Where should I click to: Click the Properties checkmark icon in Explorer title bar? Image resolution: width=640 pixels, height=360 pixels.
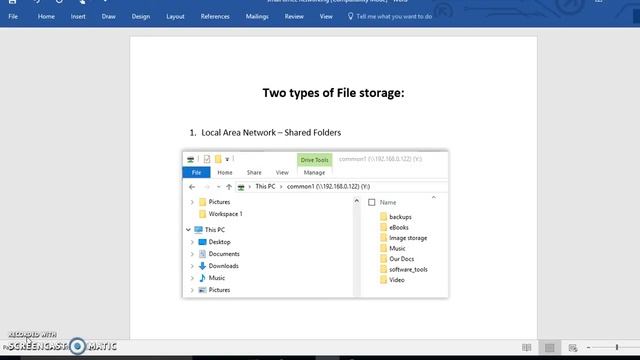tap(207, 159)
